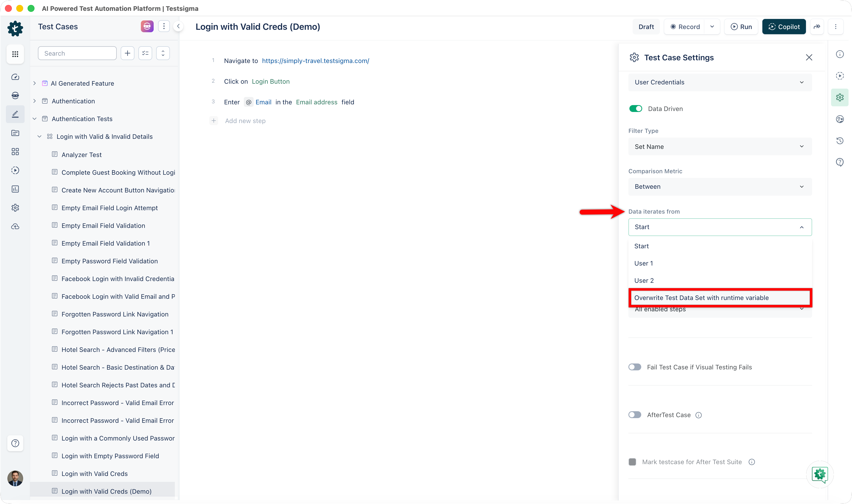852x504 pixels.
Task: Open the Copilot button
Action: pyautogui.click(x=784, y=27)
